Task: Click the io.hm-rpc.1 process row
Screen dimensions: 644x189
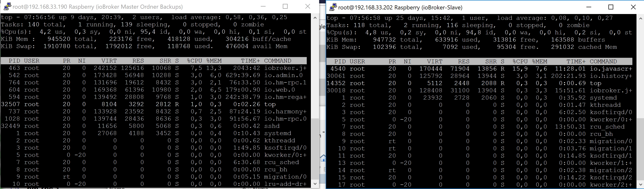Action: tap(154, 82)
